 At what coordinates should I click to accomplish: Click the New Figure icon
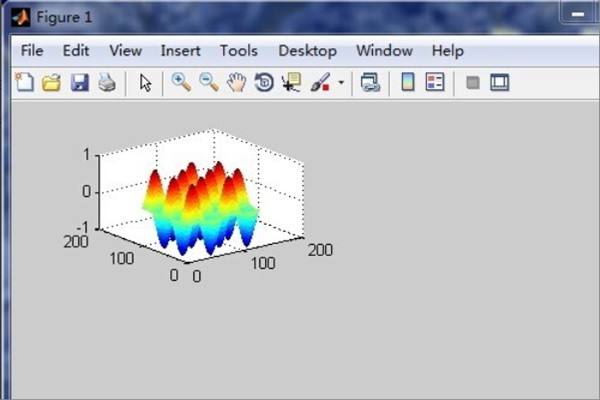24,82
